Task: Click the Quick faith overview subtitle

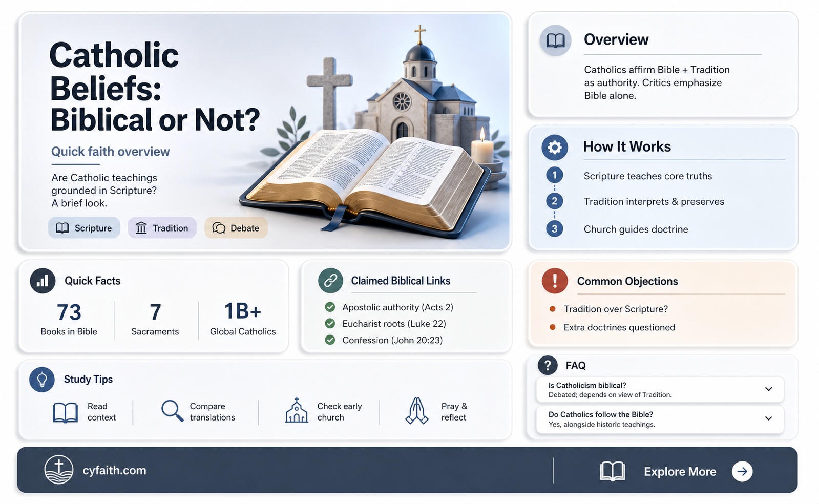Action: (110, 152)
